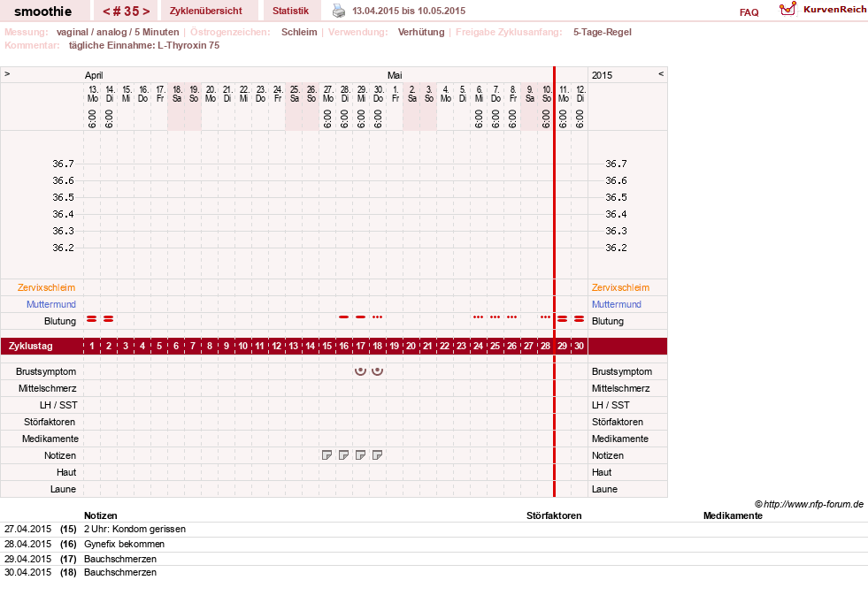Collapse chart with right-side < arrow
The width and height of the screenshot is (868, 603).
pos(661,73)
